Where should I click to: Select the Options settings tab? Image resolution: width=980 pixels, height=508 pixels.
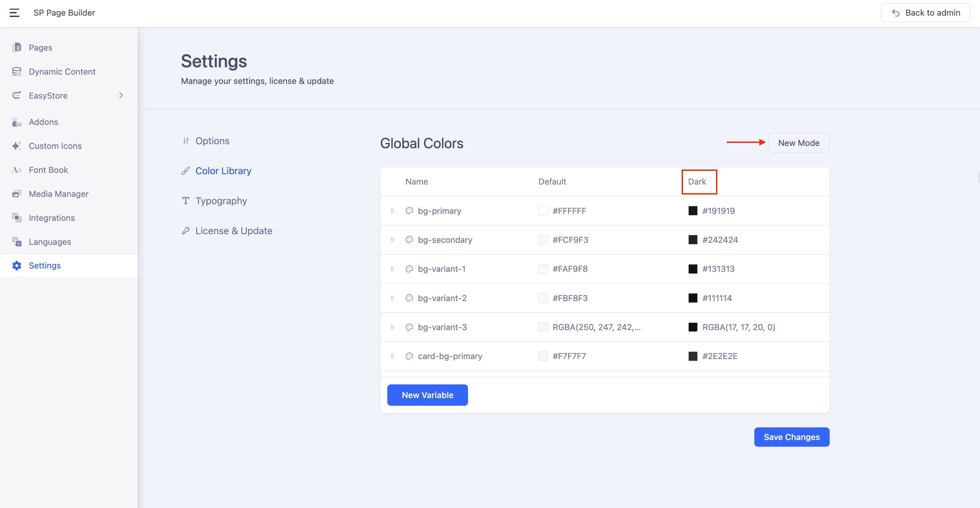212,141
